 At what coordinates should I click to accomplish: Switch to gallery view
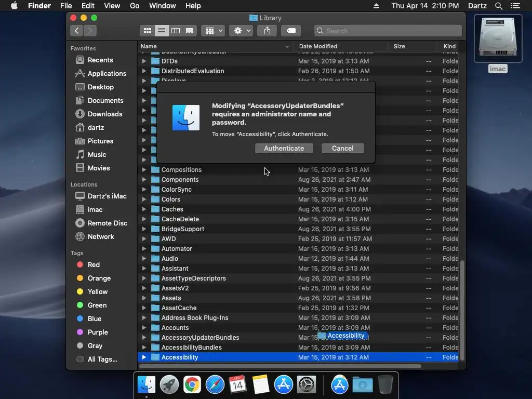pos(190,31)
